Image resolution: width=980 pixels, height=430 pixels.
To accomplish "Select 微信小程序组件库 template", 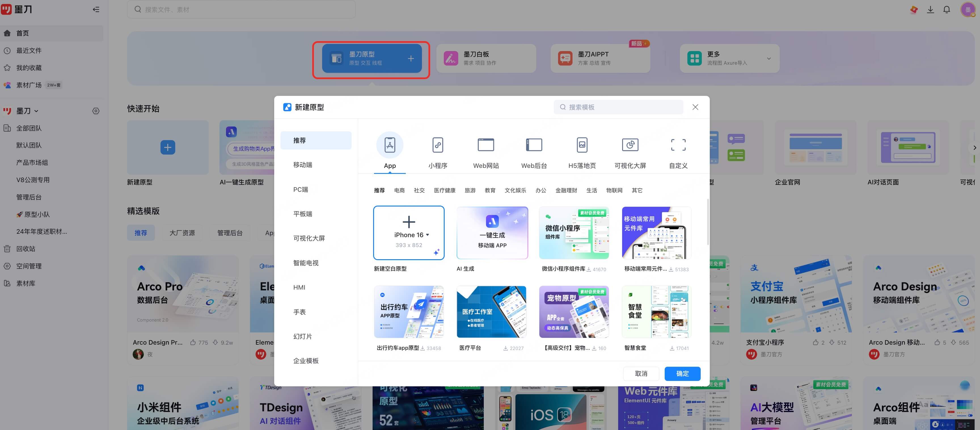I will coord(574,233).
